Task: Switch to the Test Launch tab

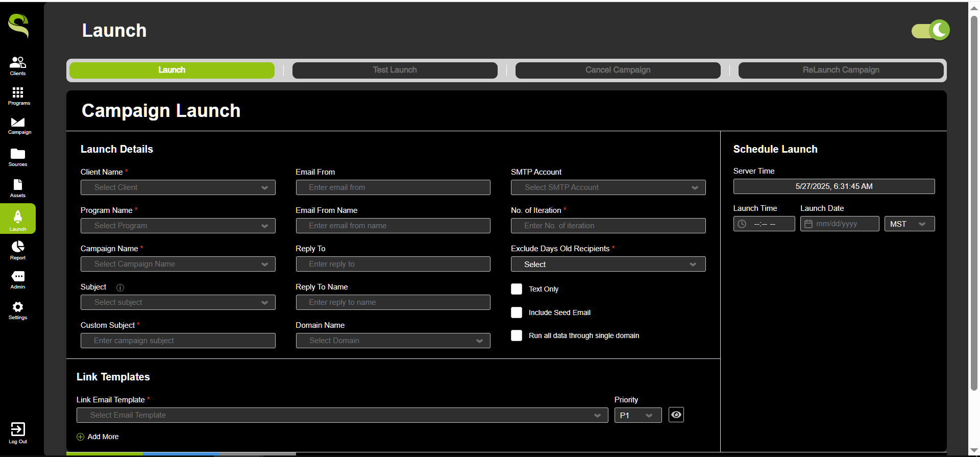Action: pos(395,70)
